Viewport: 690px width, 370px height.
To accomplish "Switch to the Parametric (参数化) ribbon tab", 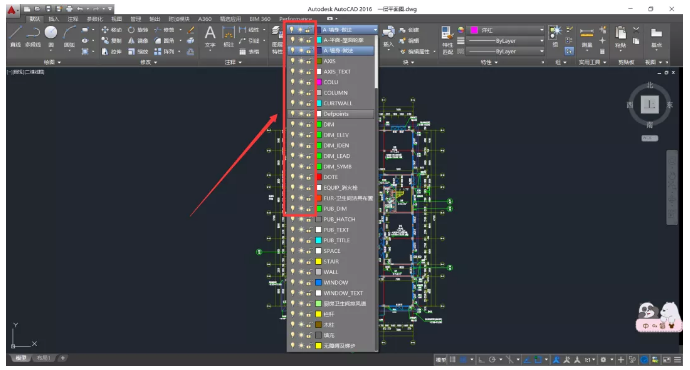I will pos(95,19).
